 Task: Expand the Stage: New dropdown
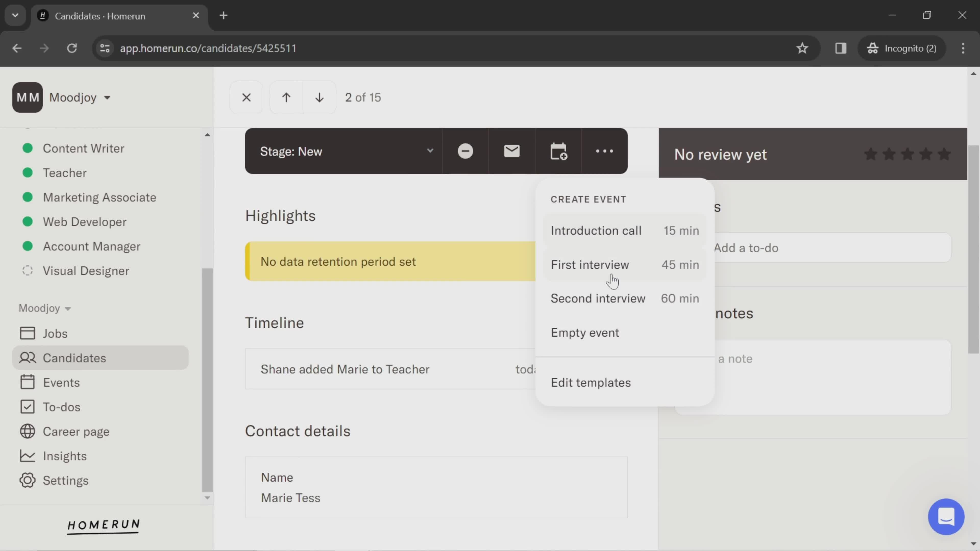point(344,151)
